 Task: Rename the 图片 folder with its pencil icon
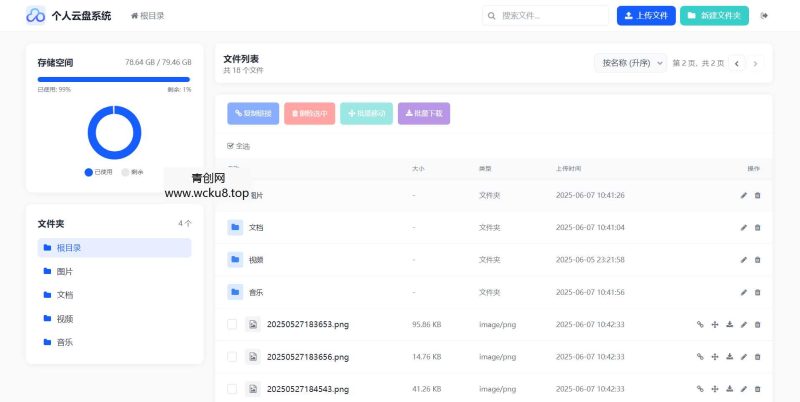click(x=744, y=195)
